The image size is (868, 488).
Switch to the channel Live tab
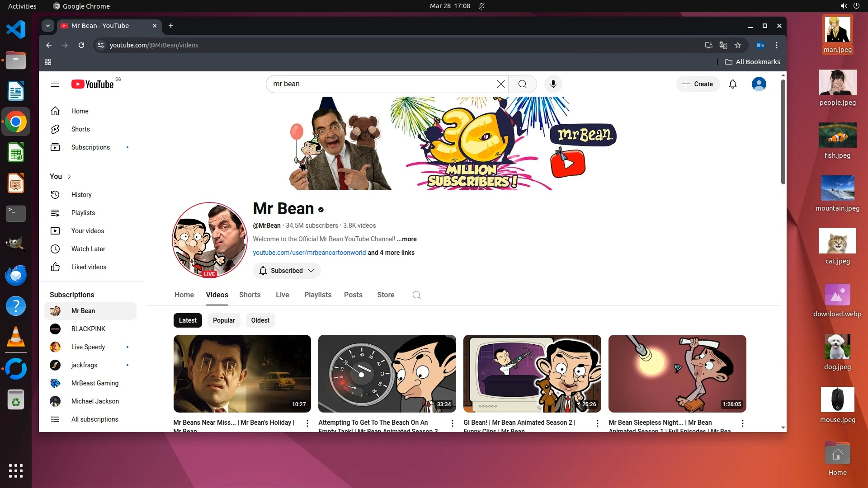282,295
